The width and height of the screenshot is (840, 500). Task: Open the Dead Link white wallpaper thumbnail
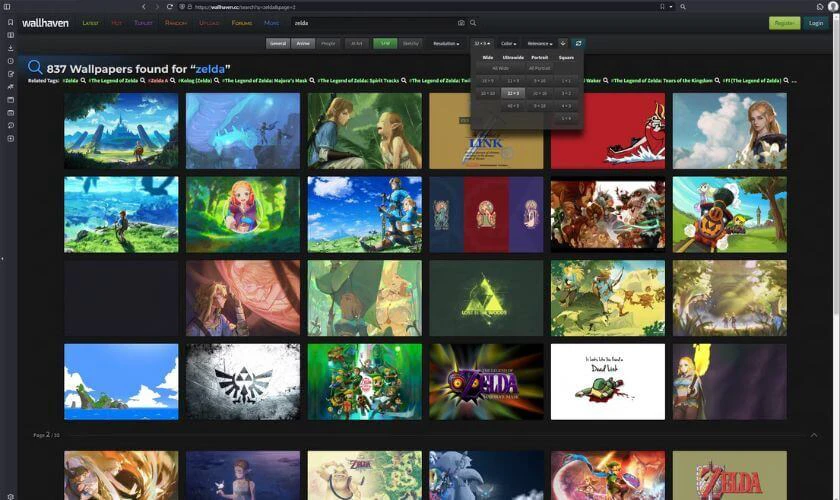point(608,382)
